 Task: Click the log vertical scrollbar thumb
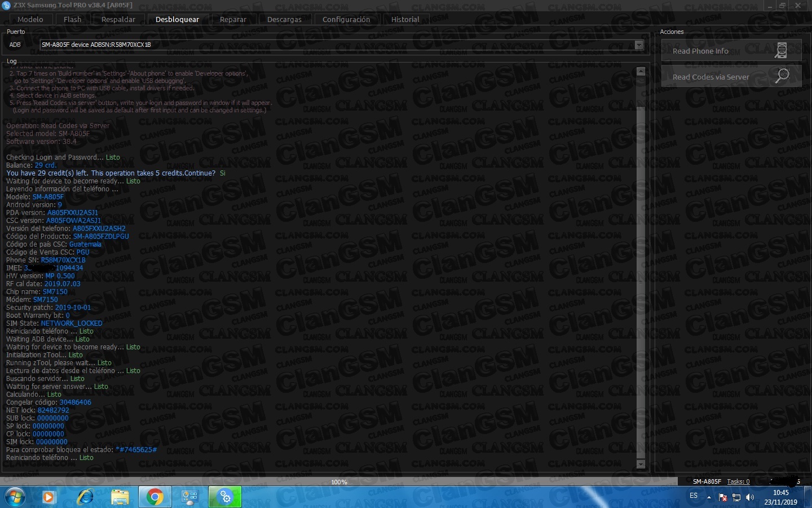click(641, 282)
